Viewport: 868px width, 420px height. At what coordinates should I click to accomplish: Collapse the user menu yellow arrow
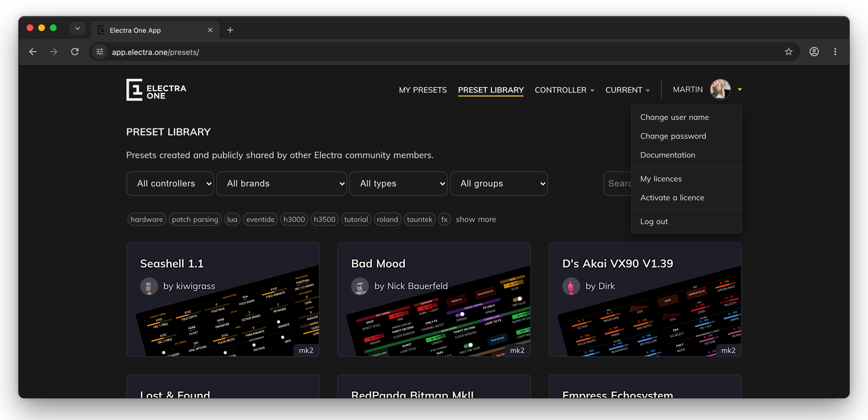tap(740, 90)
